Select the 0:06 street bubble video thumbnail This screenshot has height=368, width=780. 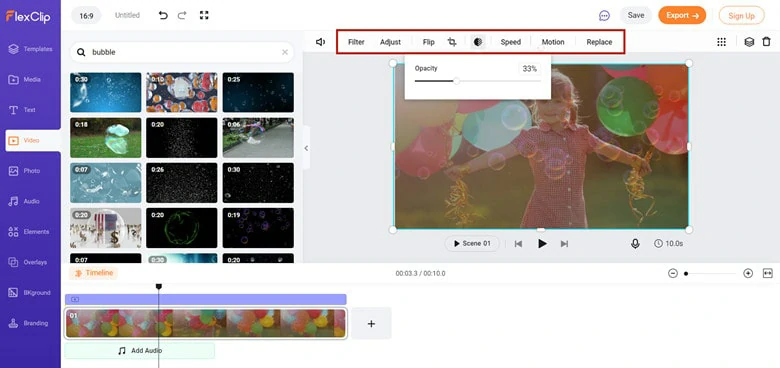pos(258,138)
